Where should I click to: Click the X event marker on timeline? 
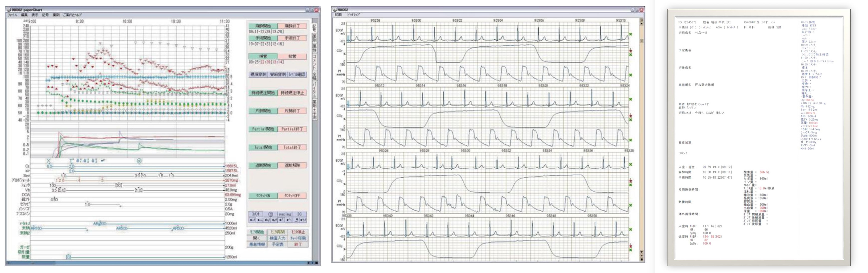(x=49, y=161)
